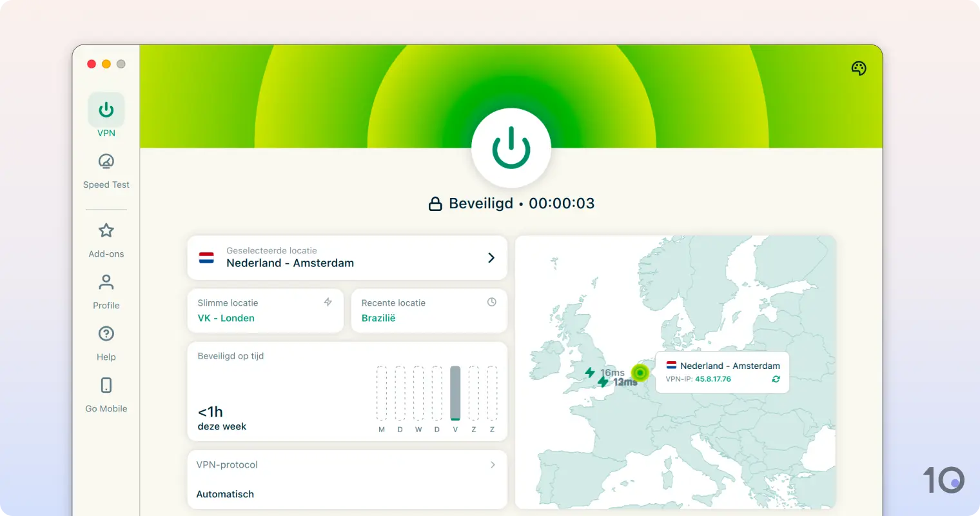Click the lightning icon on Slimme locatie
The image size is (980, 516).
tap(328, 302)
